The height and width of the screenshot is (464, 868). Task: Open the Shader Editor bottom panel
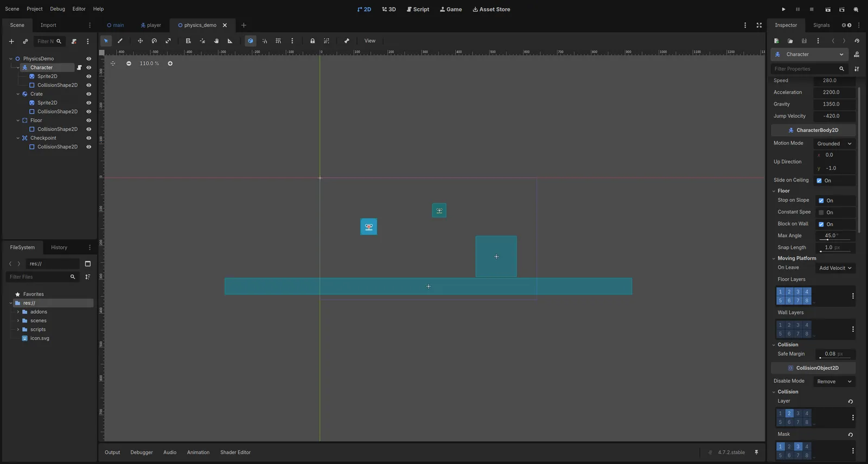(235, 453)
